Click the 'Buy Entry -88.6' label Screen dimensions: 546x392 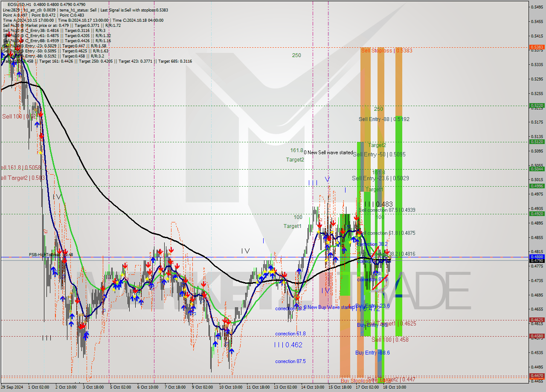pyautogui.click(x=372, y=353)
